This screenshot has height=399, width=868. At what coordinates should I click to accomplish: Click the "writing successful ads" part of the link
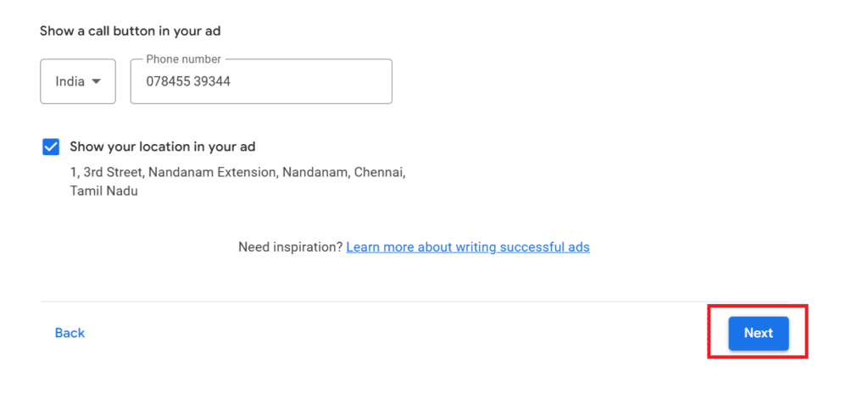click(524, 247)
